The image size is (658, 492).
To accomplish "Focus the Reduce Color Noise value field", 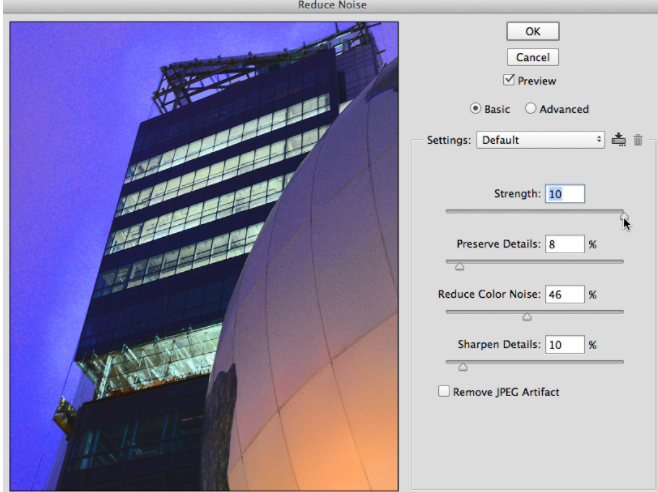I will click(565, 294).
